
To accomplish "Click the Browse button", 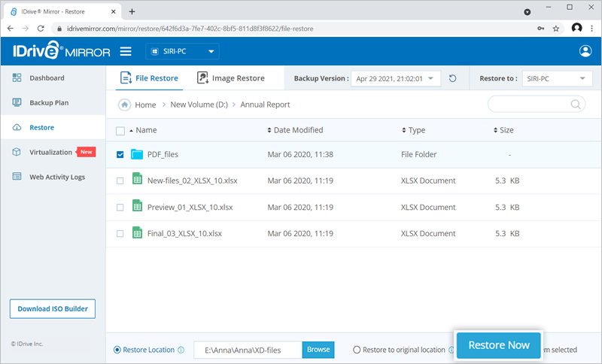I will [318, 350].
